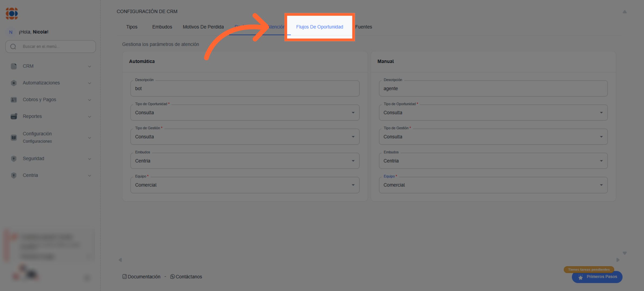This screenshot has width=644, height=291.
Task: Click the CRM sidebar document icon
Action: click(14, 66)
